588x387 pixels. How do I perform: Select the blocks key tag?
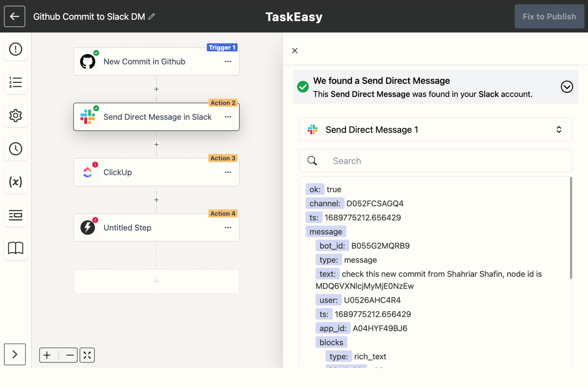[x=331, y=343]
